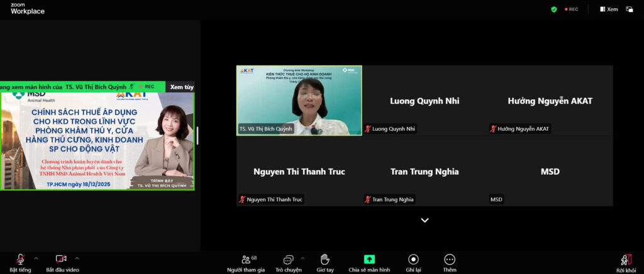
Task: Click the REC recording indicator at top
Action: (x=571, y=9)
